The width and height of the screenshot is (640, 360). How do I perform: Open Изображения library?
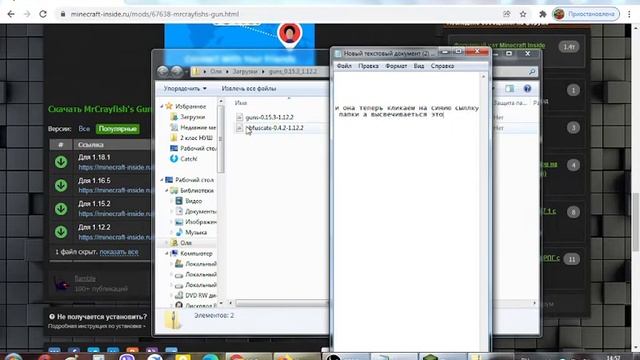pyautogui.click(x=200, y=222)
